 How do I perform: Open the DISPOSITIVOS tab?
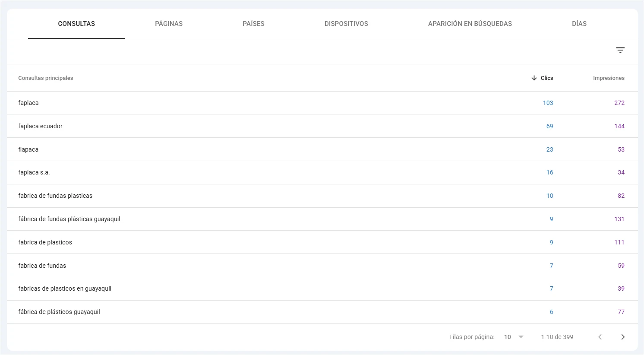[x=346, y=24]
